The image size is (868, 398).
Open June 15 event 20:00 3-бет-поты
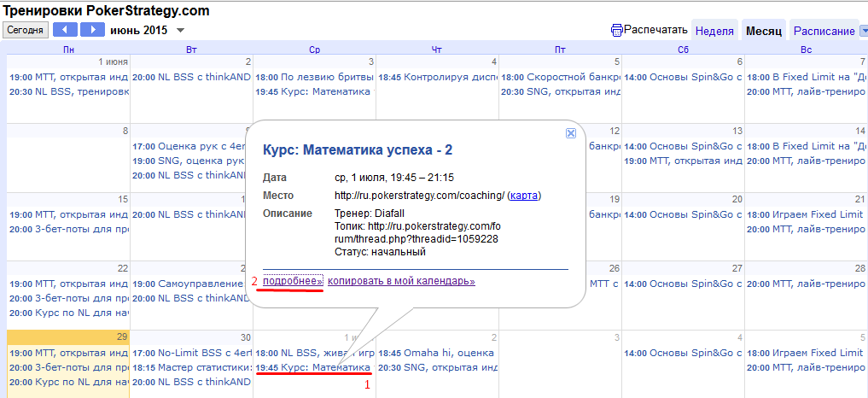point(69,230)
